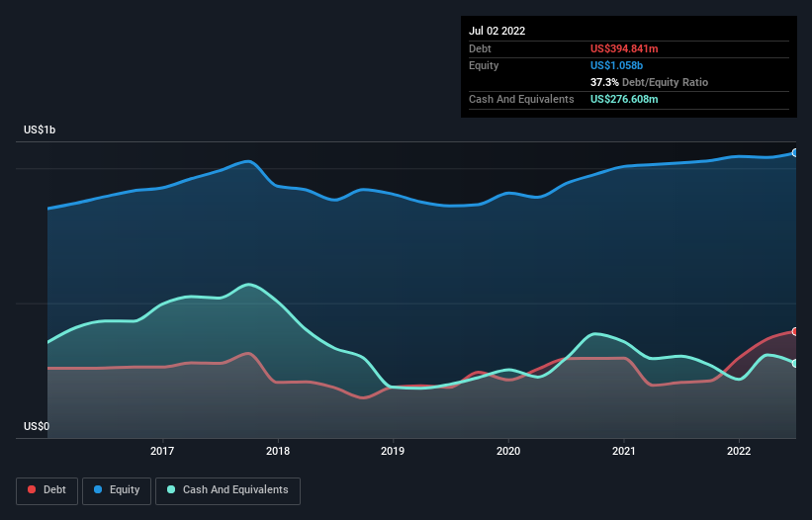Click the Equity row label in tooltip
Screen dimensions: 812x520
(484, 65)
